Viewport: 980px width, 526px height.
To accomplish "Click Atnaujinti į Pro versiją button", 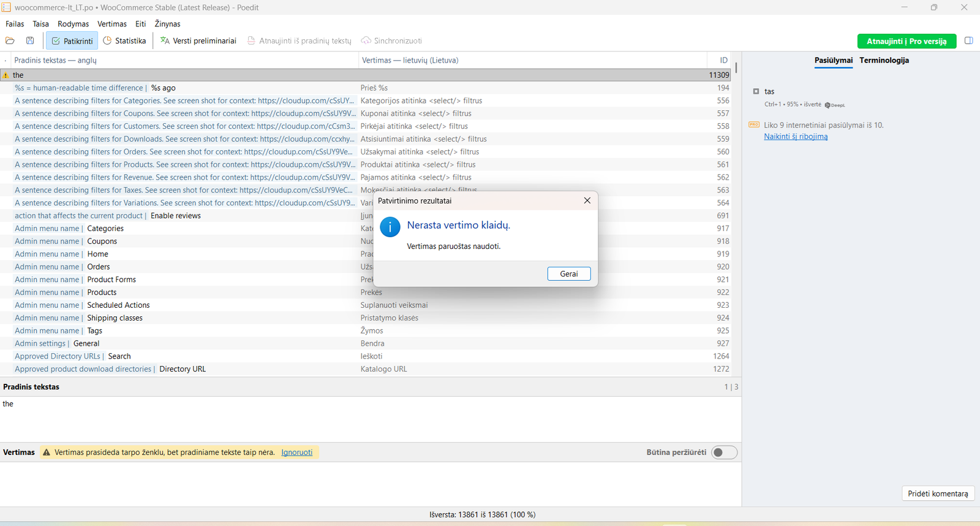I will pyautogui.click(x=907, y=41).
